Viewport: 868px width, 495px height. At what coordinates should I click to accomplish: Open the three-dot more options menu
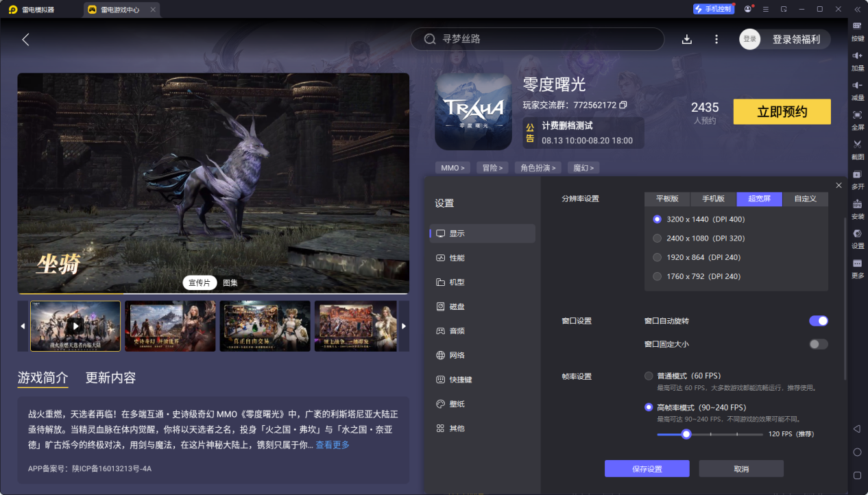point(716,39)
